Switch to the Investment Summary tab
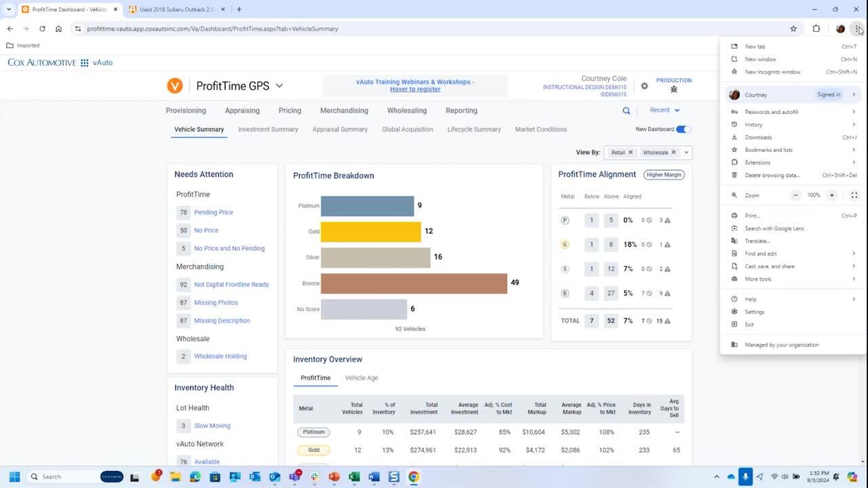 [x=268, y=129]
